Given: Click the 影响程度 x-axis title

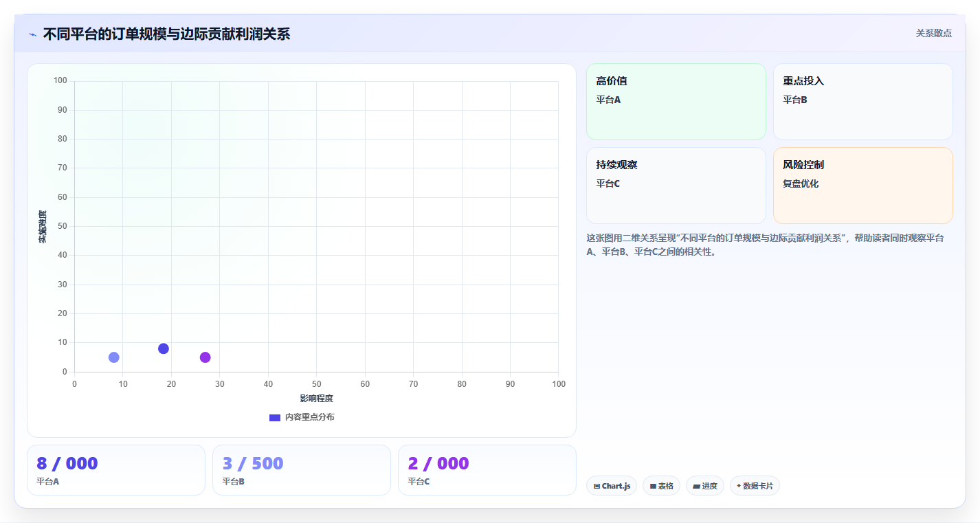Looking at the screenshot, I should (316, 399).
